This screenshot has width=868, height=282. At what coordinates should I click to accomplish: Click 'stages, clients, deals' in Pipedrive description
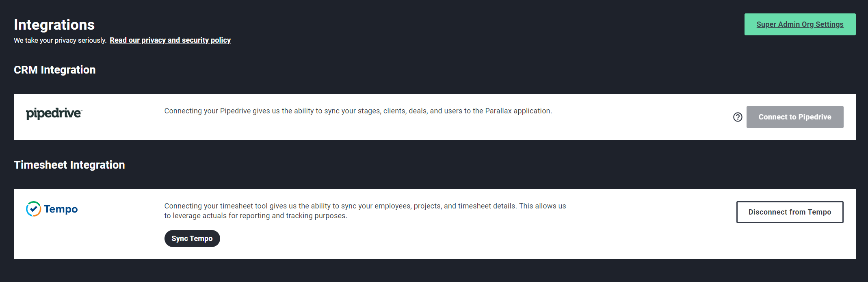[x=392, y=111]
